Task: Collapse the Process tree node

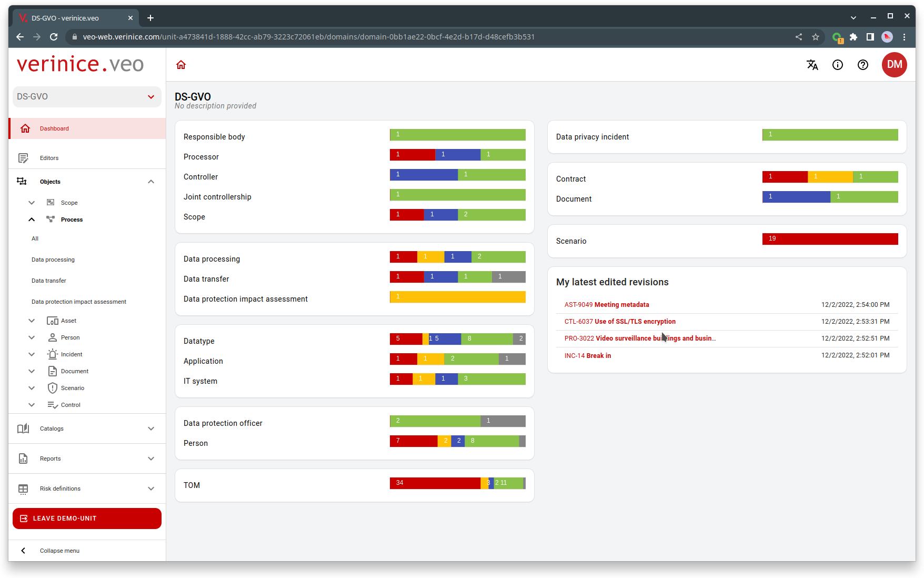Action: tap(32, 220)
